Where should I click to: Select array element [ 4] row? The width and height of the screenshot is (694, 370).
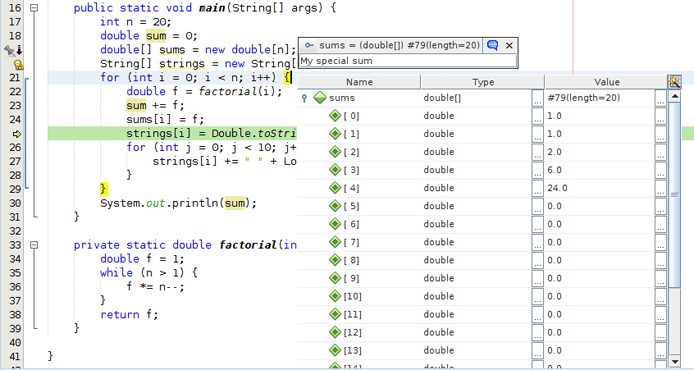[x=482, y=188]
